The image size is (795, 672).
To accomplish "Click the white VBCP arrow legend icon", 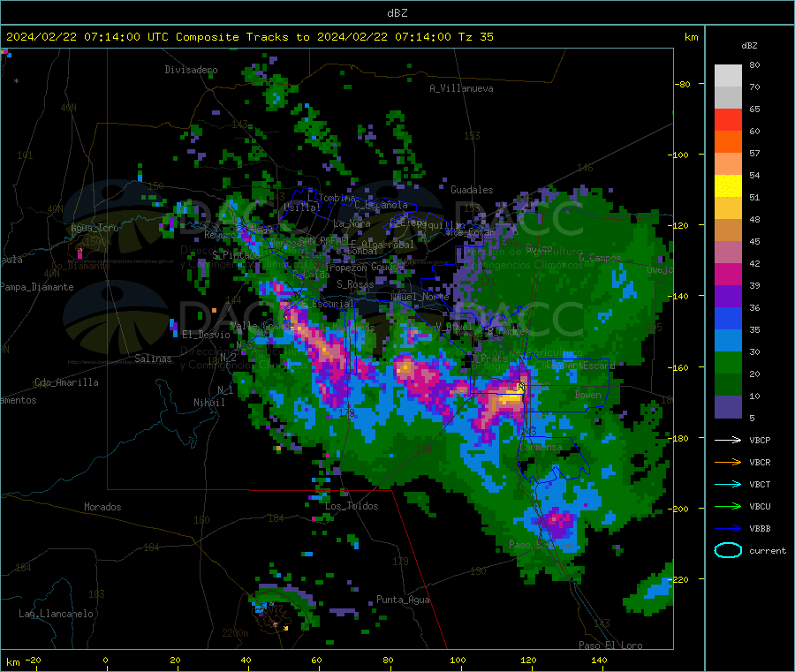I will [728, 440].
